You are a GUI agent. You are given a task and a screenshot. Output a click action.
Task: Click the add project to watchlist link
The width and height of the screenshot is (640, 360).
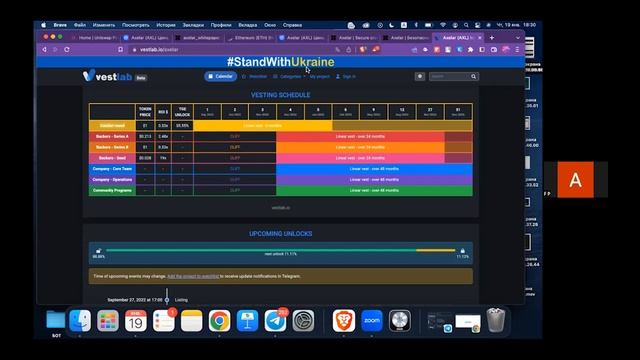click(x=193, y=276)
